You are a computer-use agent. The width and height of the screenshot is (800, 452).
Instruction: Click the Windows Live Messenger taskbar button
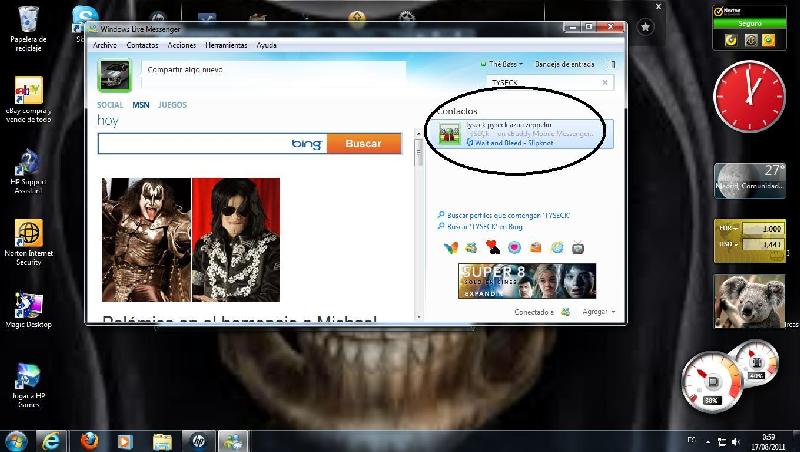(233, 441)
